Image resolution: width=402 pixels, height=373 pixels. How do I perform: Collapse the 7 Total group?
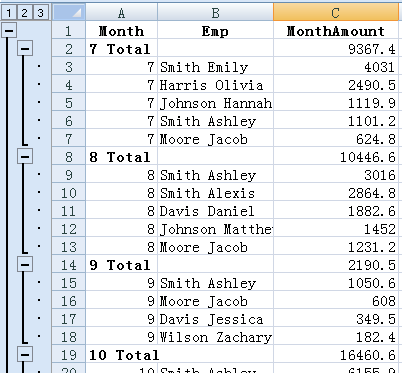[x=25, y=49]
